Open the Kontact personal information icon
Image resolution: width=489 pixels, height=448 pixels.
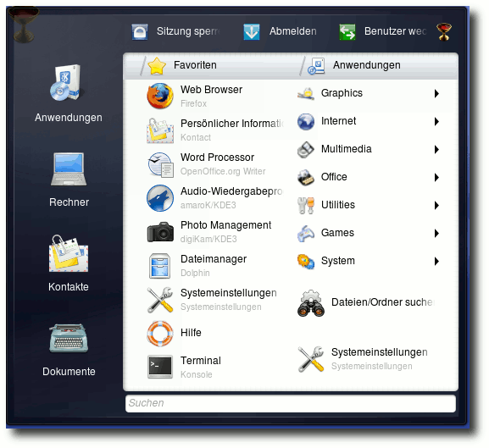[x=160, y=130]
